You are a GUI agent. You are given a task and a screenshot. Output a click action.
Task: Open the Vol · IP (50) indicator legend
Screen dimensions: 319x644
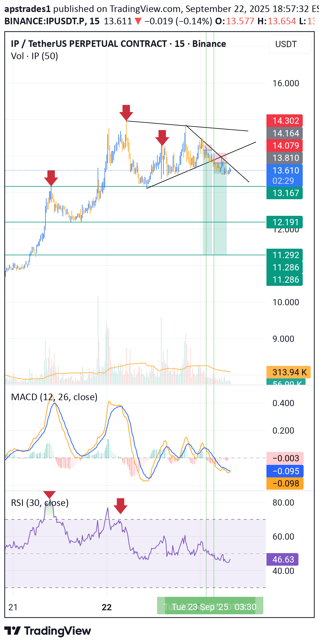coord(35,56)
